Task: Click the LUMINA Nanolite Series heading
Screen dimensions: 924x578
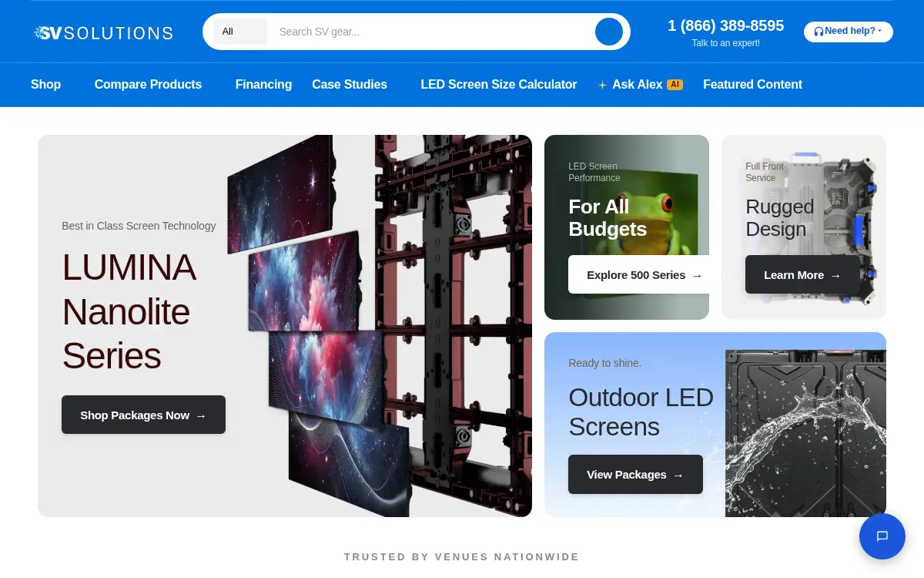Action: [129, 311]
